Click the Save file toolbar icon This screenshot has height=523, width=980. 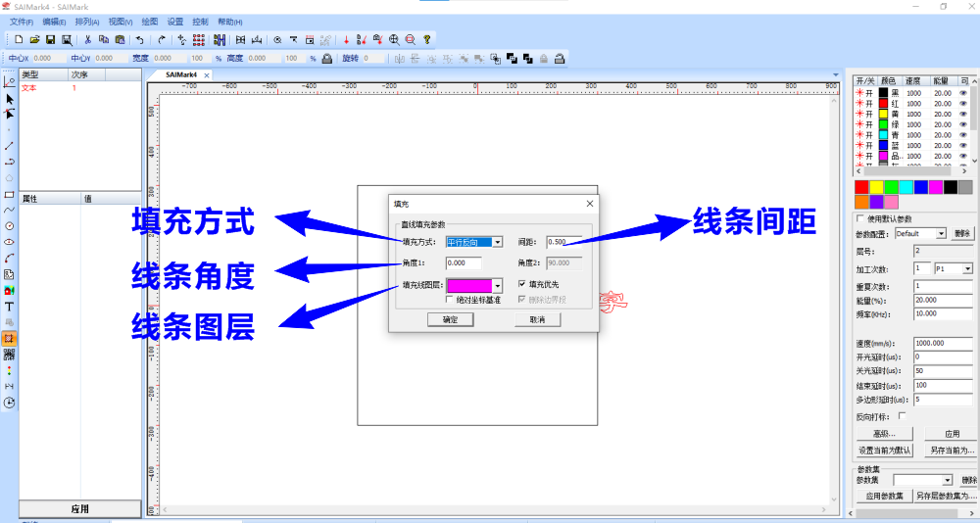tap(50, 40)
